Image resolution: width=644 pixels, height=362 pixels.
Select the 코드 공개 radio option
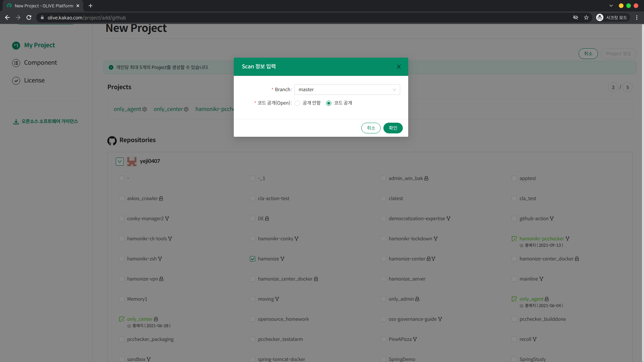click(329, 103)
